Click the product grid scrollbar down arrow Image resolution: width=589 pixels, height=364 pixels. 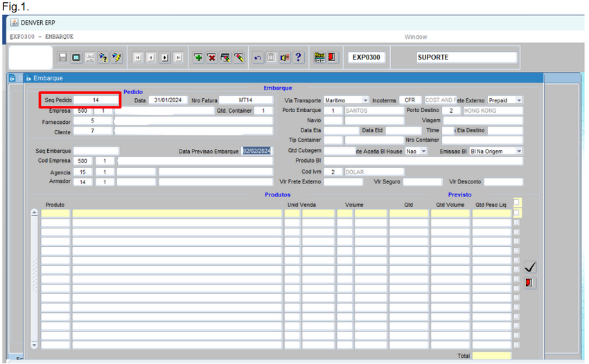(x=35, y=344)
